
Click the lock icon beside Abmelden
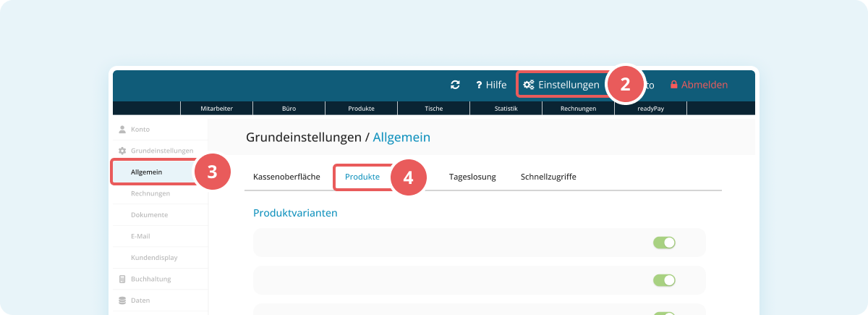point(674,85)
